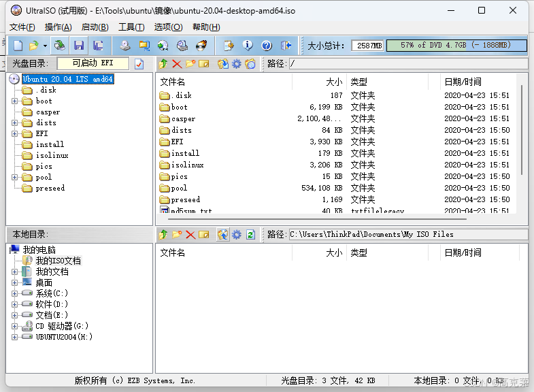The width and height of the screenshot is (534, 392).
Task: Click the 可启动 EFI boot type field
Action: click(x=93, y=63)
